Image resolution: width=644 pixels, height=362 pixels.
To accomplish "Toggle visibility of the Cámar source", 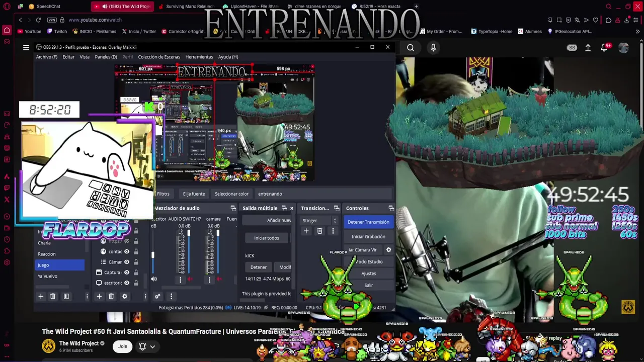I will tap(127, 262).
